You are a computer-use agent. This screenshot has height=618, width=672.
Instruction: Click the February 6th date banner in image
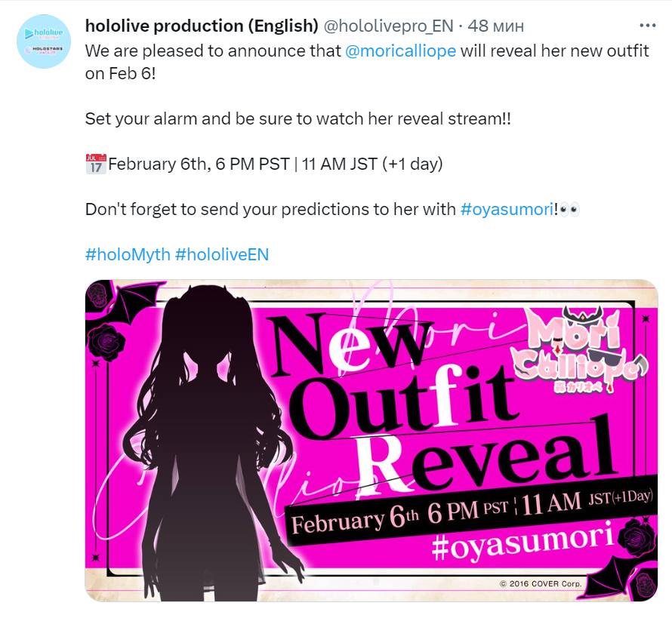[x=470, y=510]
